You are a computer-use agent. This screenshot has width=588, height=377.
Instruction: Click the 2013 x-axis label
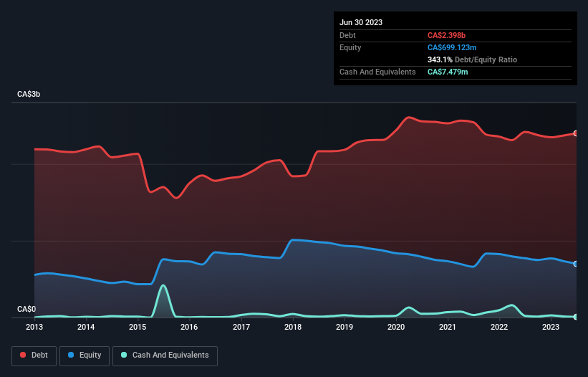click(34, 327)
